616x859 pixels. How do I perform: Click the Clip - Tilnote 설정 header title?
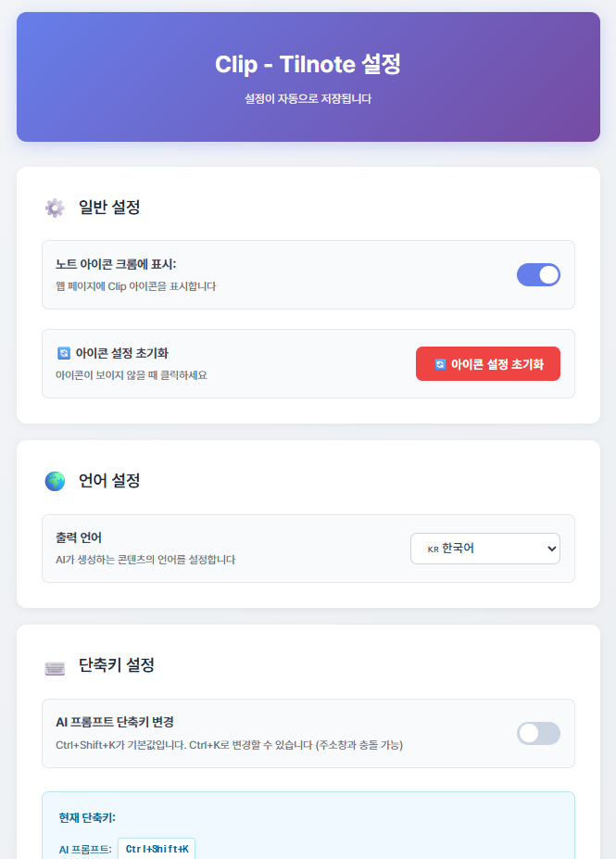(x=308, y=64)
